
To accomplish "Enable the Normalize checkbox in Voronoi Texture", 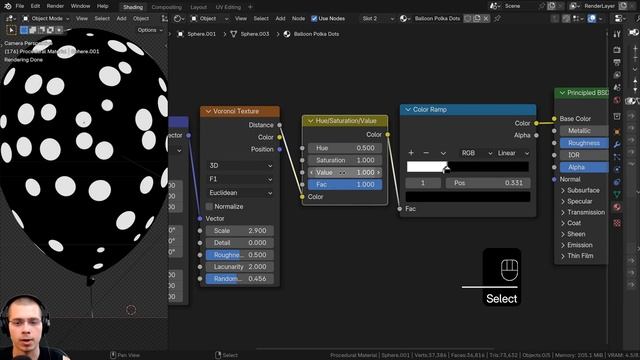I will click(209, 207).
